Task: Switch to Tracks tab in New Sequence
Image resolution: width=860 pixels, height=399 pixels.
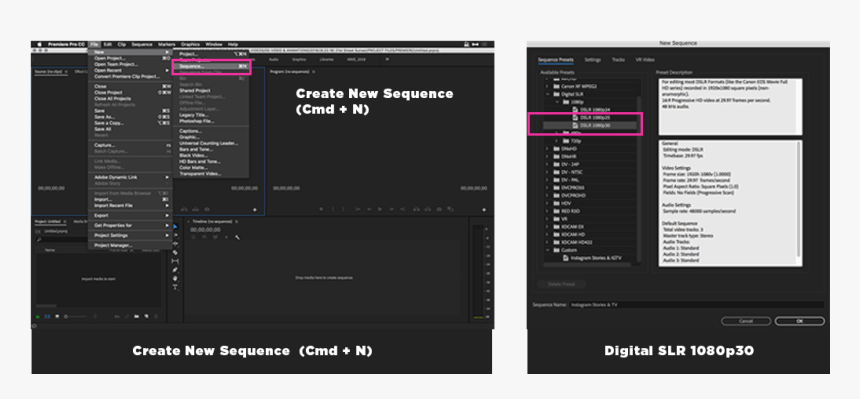Action: 618,59
